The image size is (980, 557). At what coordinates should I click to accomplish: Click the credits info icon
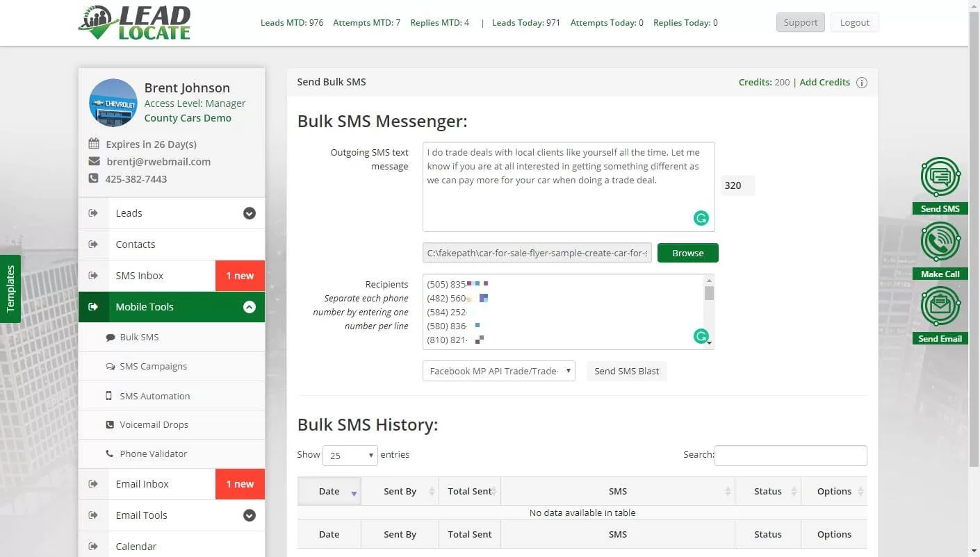(862, 83)
